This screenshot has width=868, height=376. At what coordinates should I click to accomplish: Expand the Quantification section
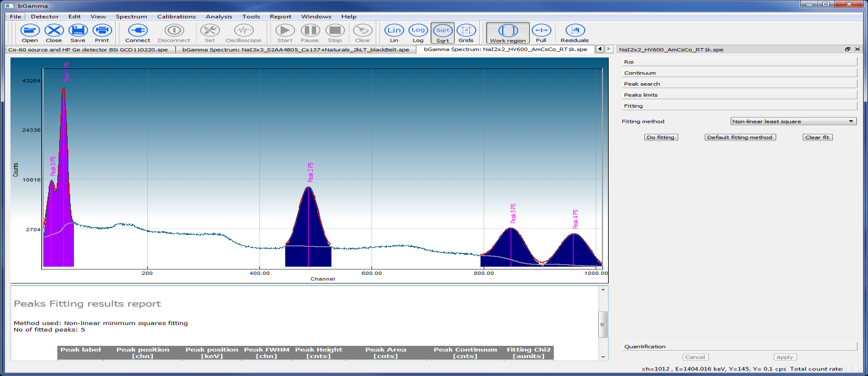point(739,346)
